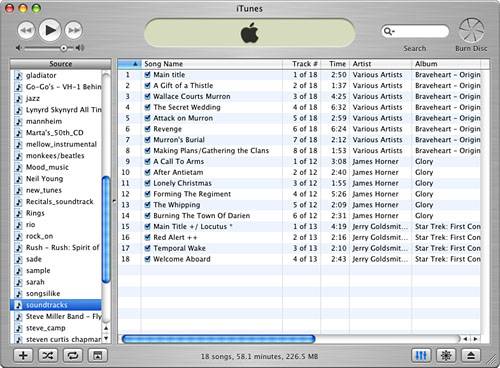Uncheck A Call To Arms checkbox
Viewport: 500px width, 368px height.
click(147, 161)
